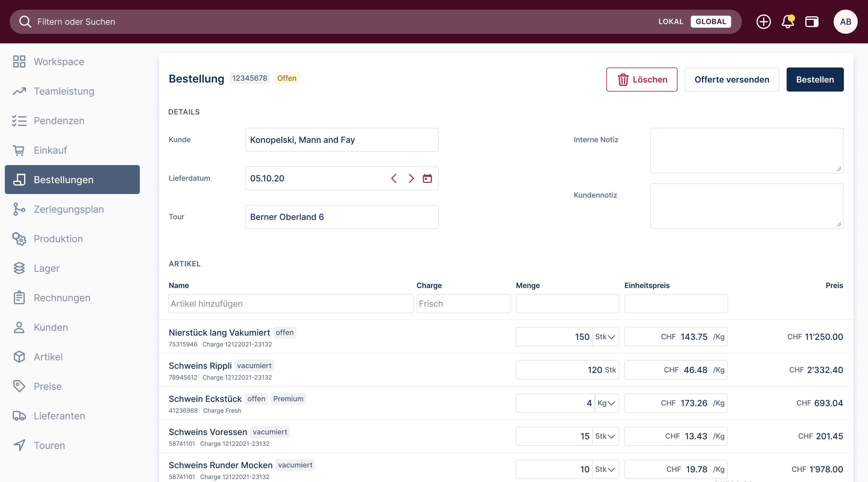The width and height of the screenshot is (868, 482).
Task: Click the Löschen button
Action: coord(642,80)
